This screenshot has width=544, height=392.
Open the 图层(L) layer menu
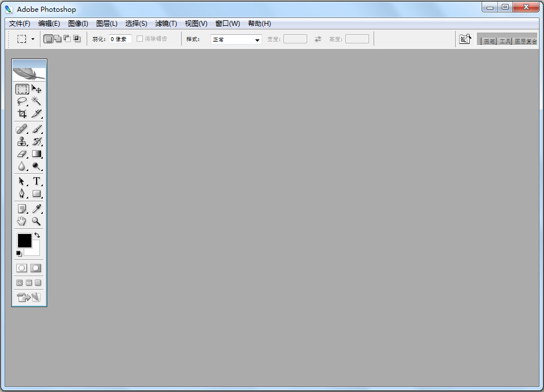coord(107,24)
